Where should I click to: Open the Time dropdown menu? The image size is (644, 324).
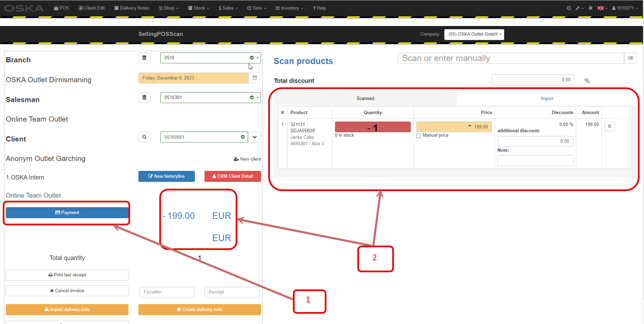[x=257, y=8]
